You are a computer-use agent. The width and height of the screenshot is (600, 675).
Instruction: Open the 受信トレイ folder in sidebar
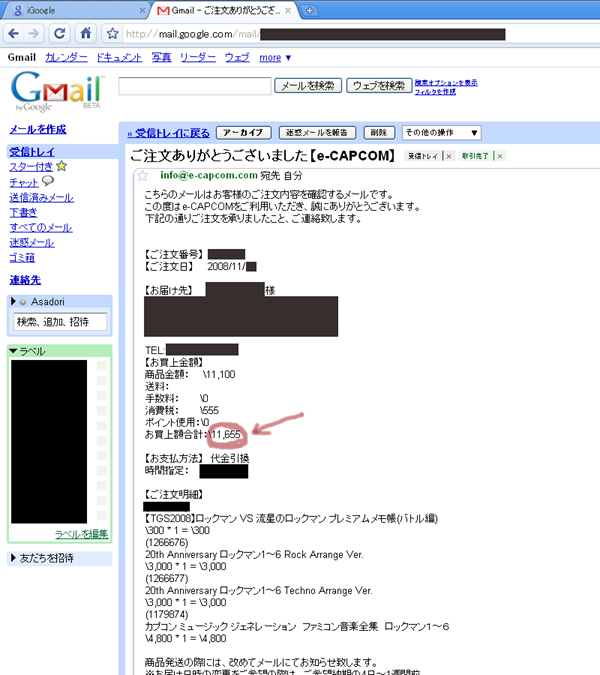tap(32, 152)
